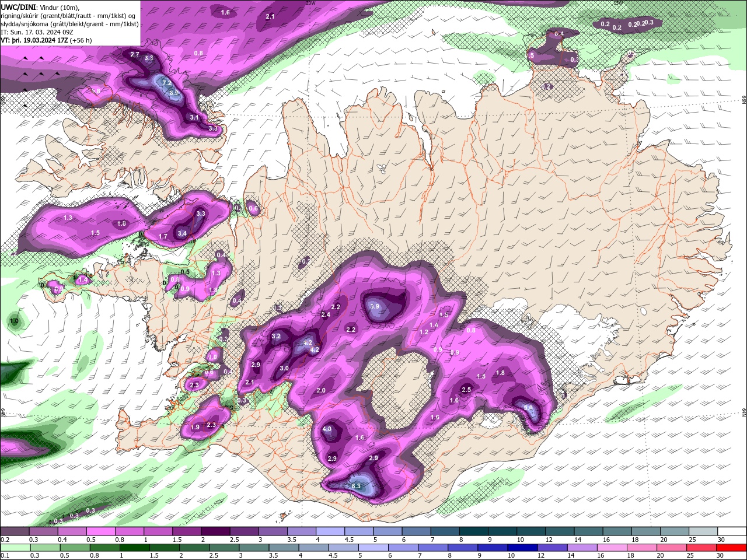Click the 3.9 value in the central highlands

pyautogui.click(x=375, y=306)
